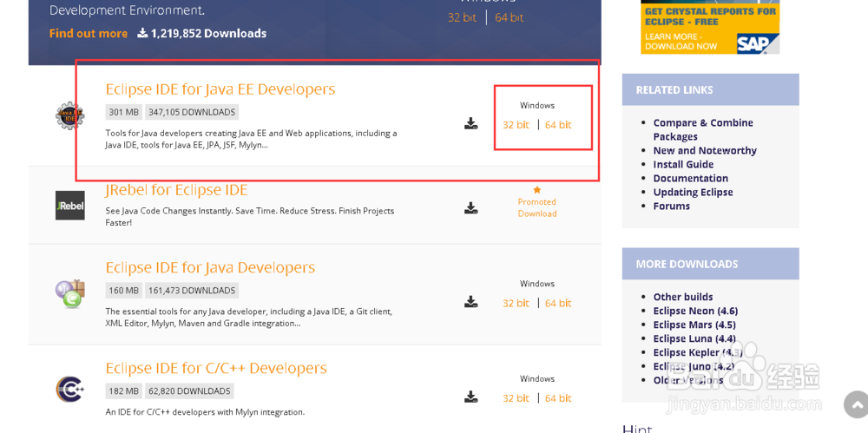Open JRebel for Eclipse IDE title link

(x=176, y=190)
